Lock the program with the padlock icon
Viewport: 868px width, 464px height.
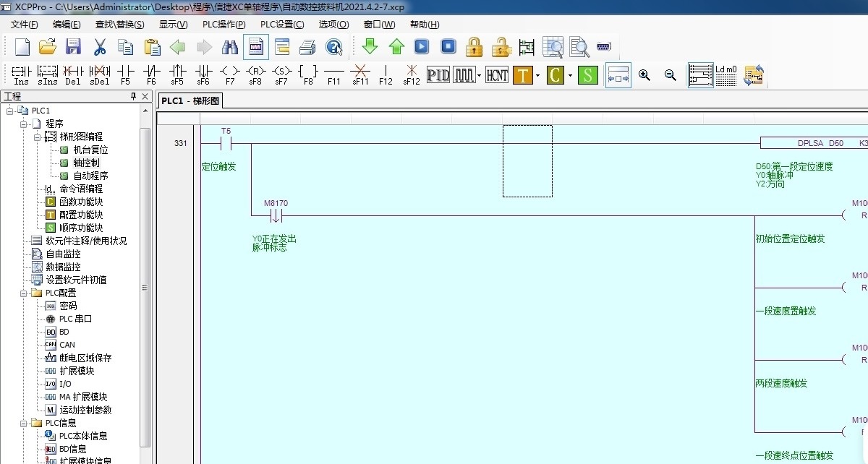click(x=474, y=46)
